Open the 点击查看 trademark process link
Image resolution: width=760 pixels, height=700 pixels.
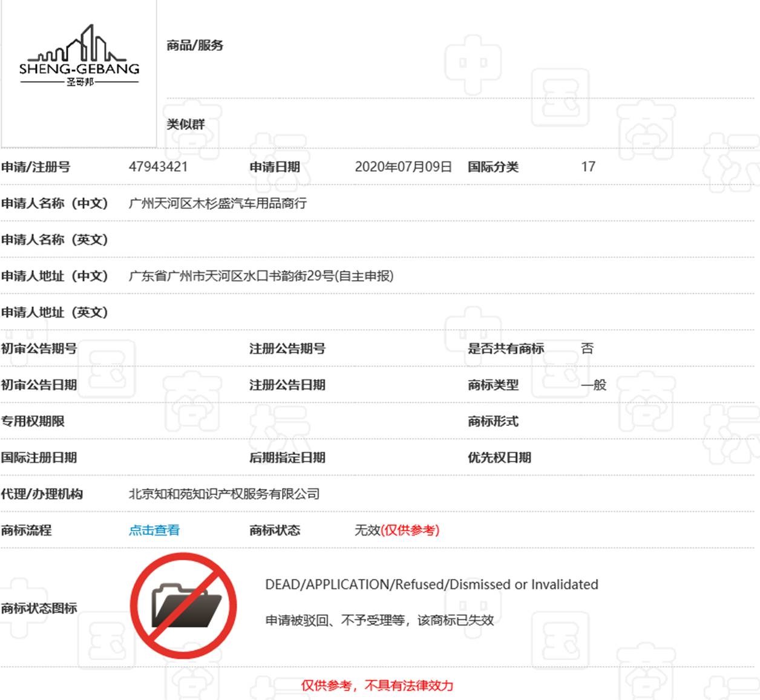coord(154,530)
